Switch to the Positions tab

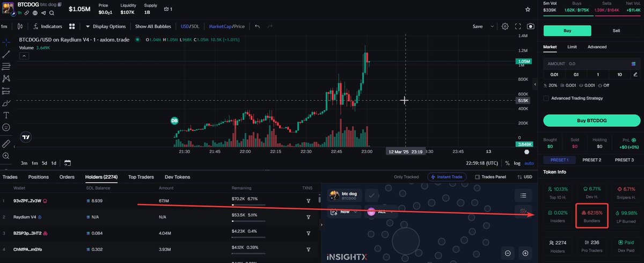(x=39, y=177)
